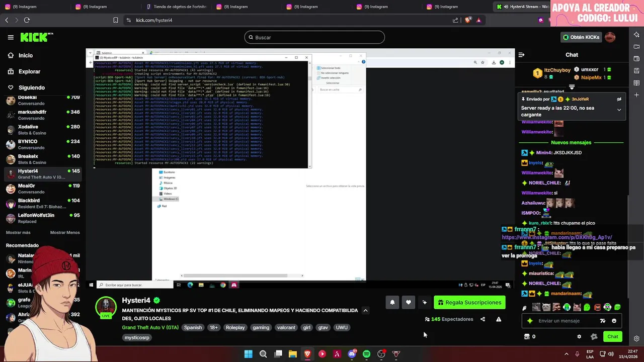Image resolution: width=644 pixels, height=362 pixels.
Task: Expand the pinned message chevron
Action: (x=619, y=110)
